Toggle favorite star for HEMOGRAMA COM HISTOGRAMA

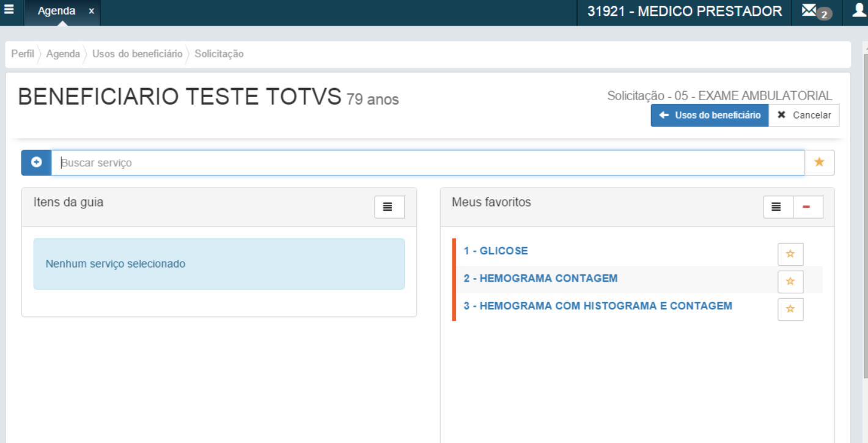(x=790, y=309)
